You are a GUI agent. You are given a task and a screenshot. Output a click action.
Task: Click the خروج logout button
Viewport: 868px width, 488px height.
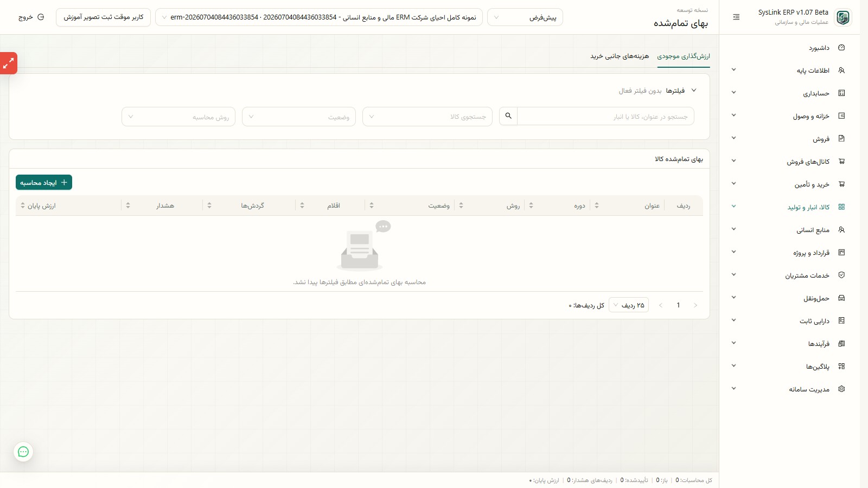(31, 17)
